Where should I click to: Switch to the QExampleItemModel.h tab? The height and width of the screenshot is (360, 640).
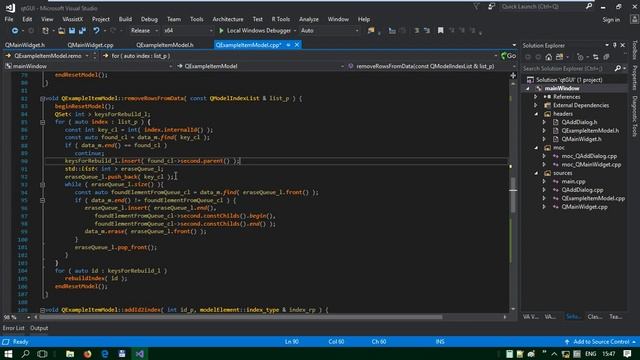pos(164,45)
